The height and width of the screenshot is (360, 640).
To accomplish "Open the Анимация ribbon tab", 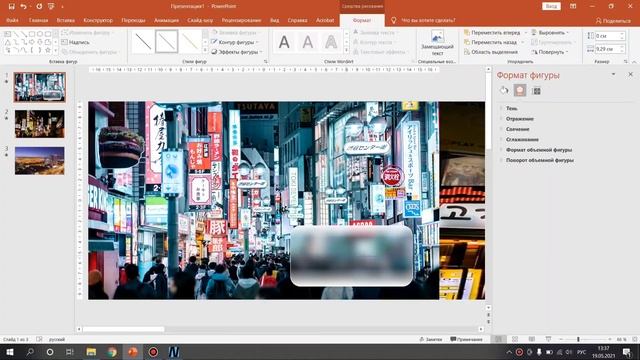I will tap(166, 20).
